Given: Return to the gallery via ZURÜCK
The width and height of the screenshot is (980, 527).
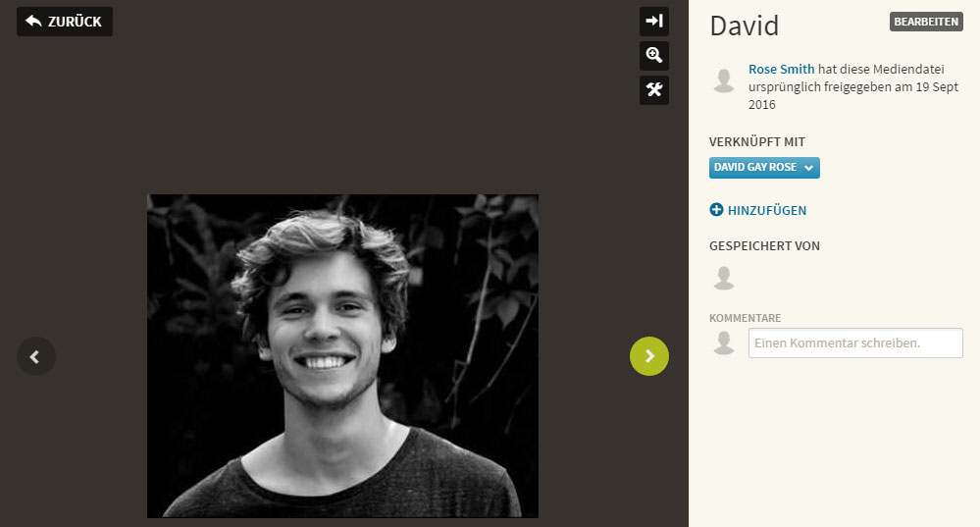Looking at the screenshot, I should 65,22.
